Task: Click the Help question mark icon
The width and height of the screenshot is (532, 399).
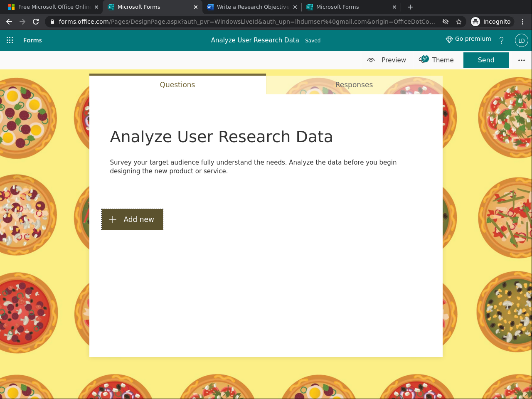Action: pos(502,40)
